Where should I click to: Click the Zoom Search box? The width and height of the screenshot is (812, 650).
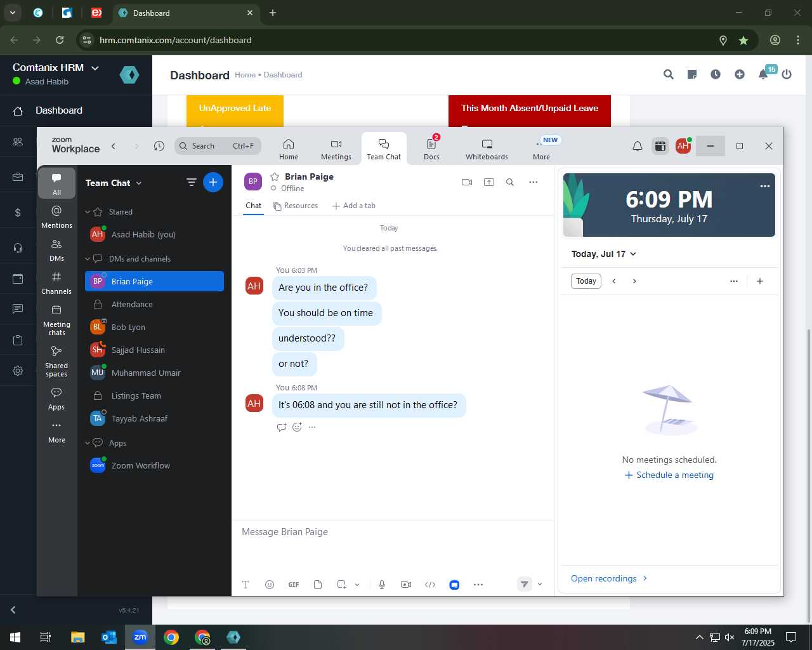point(218,146)
